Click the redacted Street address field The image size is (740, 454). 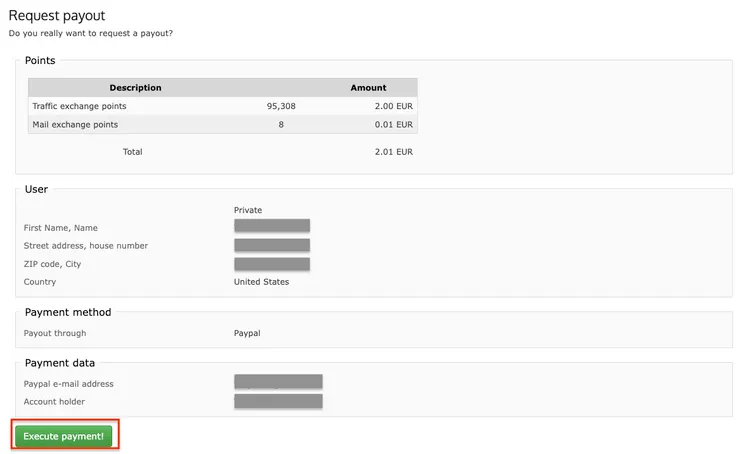click(x=272, y=245)
